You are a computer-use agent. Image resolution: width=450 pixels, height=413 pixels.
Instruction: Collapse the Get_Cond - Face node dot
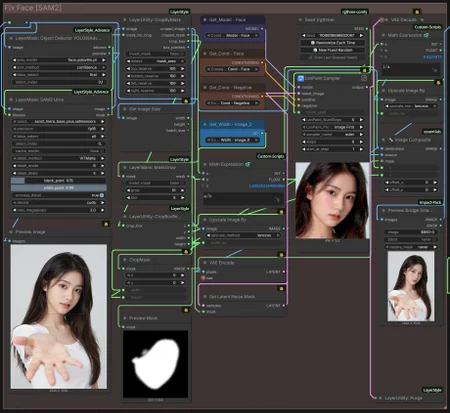[x=205, y=54]
